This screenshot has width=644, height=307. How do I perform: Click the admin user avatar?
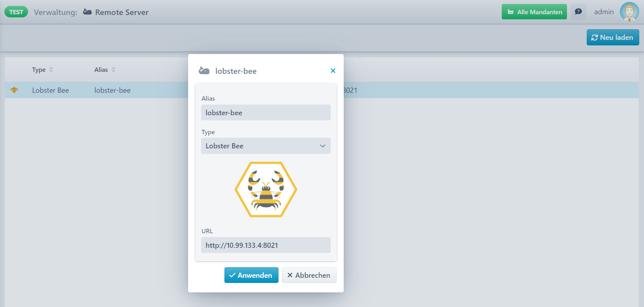pyautogui.click(x=629, y=12)
